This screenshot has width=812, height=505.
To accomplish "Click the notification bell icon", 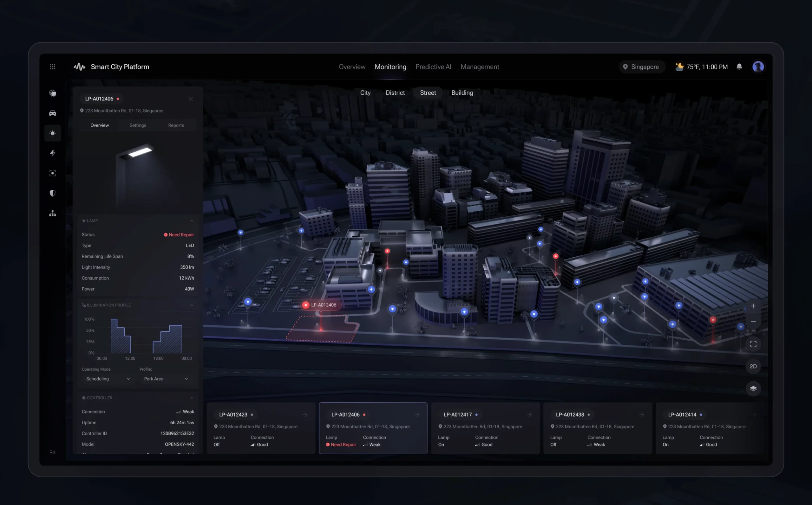I will click(x=739, y=67).
